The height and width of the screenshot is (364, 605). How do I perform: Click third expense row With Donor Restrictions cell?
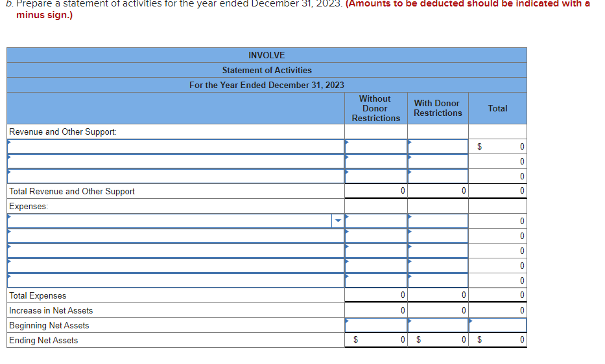click(x=438, y=251)
